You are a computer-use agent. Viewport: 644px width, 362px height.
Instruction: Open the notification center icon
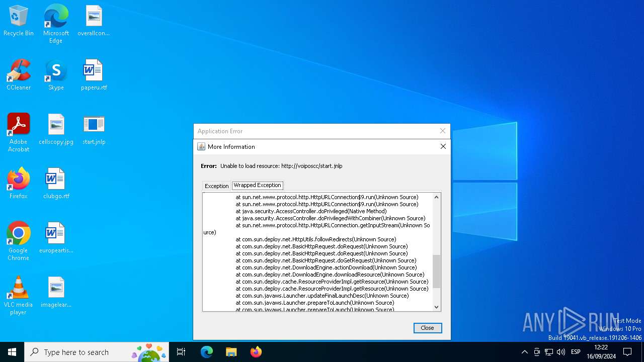tap(627, 352)
